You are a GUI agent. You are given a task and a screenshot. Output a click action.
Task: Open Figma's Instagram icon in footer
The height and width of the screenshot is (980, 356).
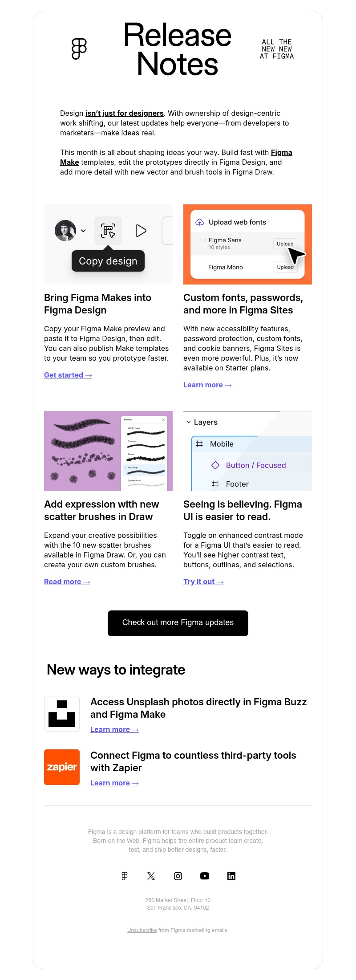178,876
